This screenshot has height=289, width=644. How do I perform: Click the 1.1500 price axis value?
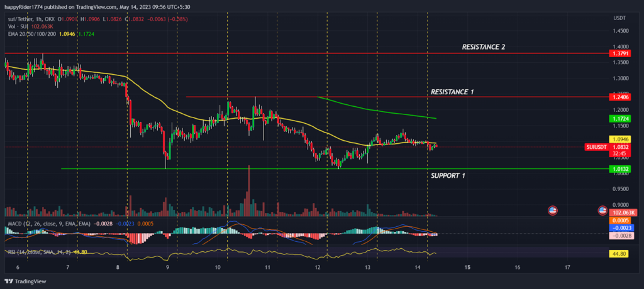[x=621, y=126]
